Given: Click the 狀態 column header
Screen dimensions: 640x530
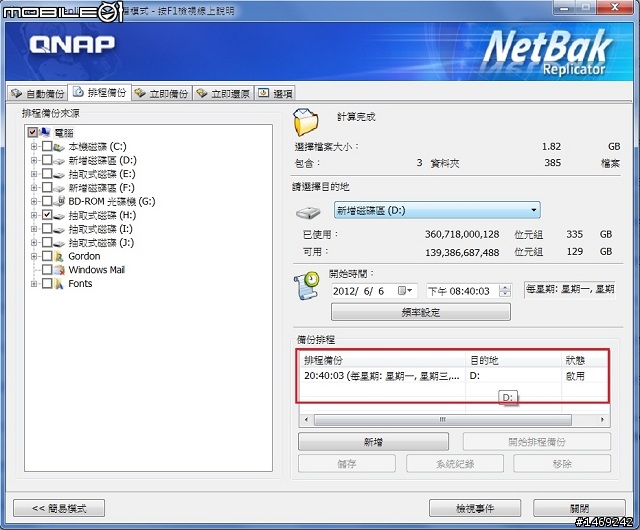Looking at the screenshot, I should click(584, 360).
